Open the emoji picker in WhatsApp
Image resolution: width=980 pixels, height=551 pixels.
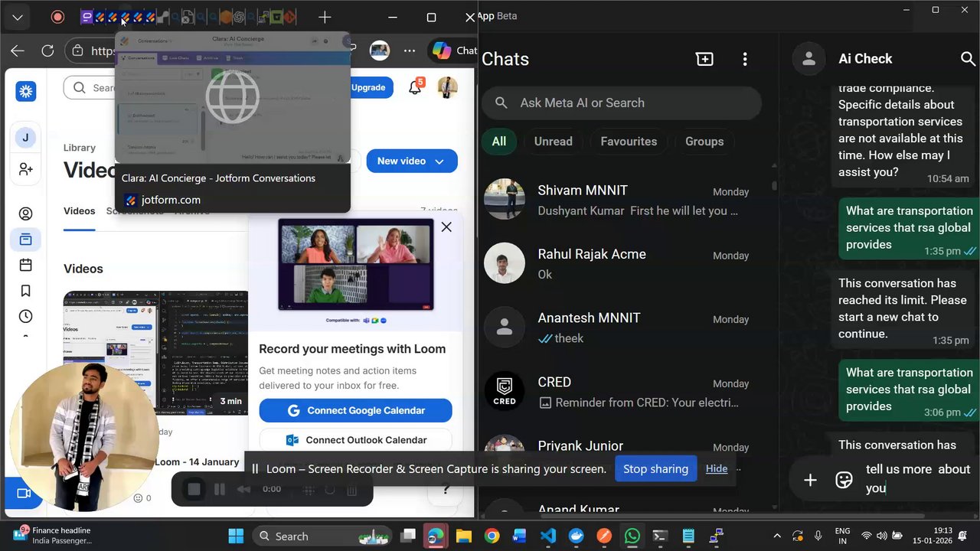coord(844,480)
